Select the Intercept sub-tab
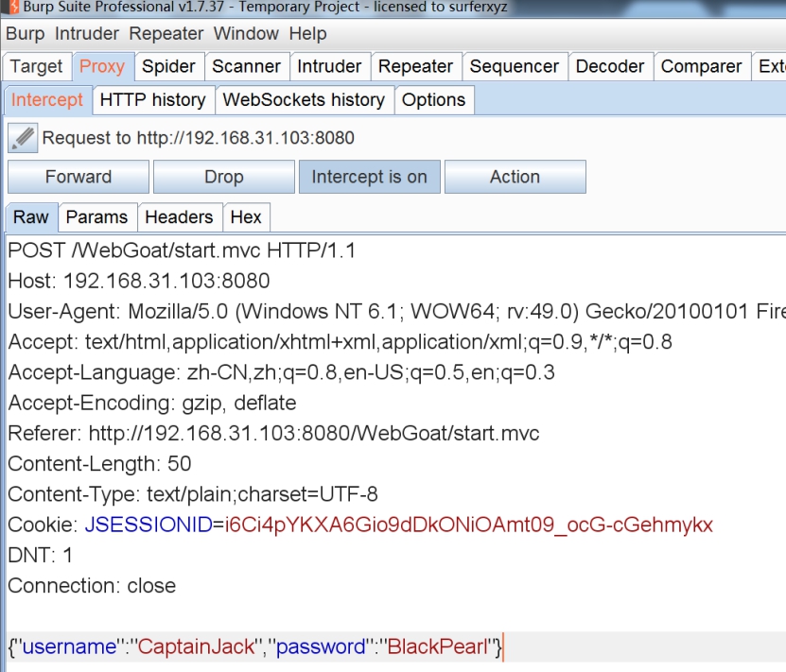The image size is (786, 672). point(47,99)
